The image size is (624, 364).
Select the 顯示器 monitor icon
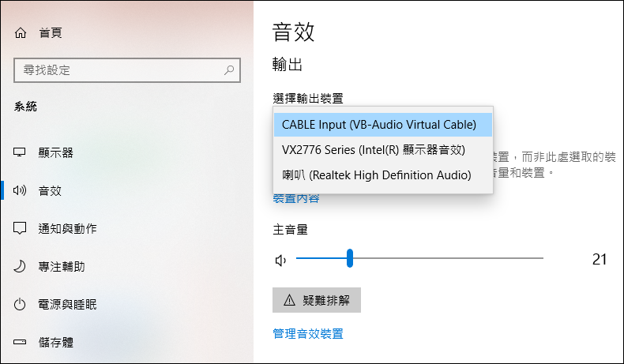(20, 152)
